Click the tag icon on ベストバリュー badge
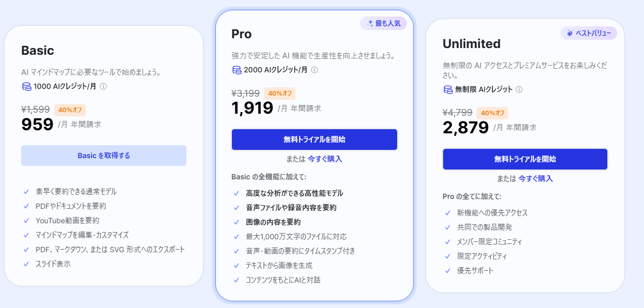 point(570,33)
